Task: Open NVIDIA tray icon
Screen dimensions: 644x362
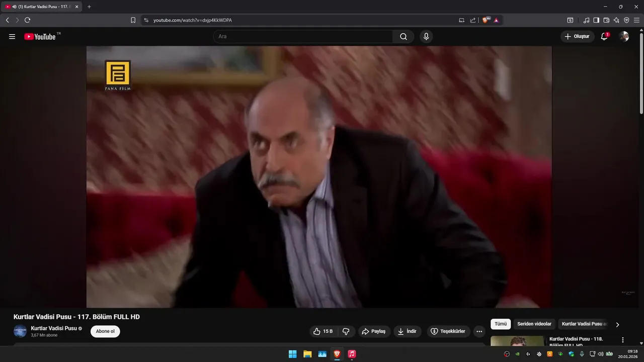Action: [517, 354]
